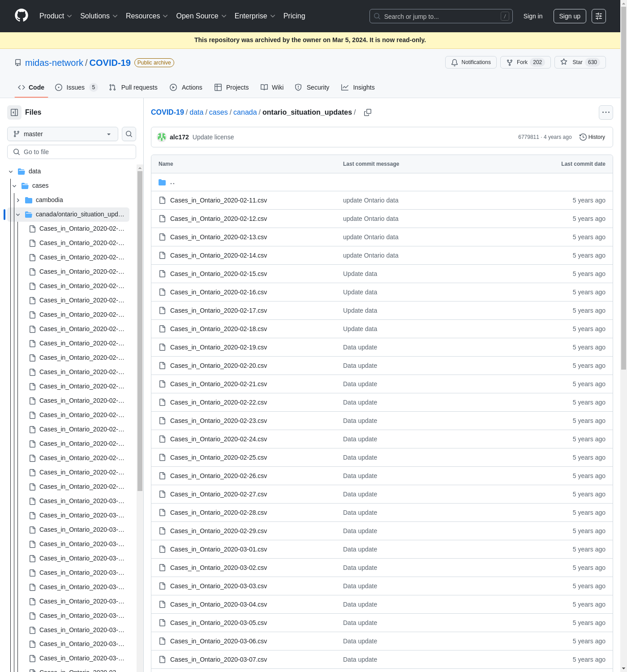Click the search files magnifier button
The width and height of the screenshot is (627, 672).
coord(129,134)
